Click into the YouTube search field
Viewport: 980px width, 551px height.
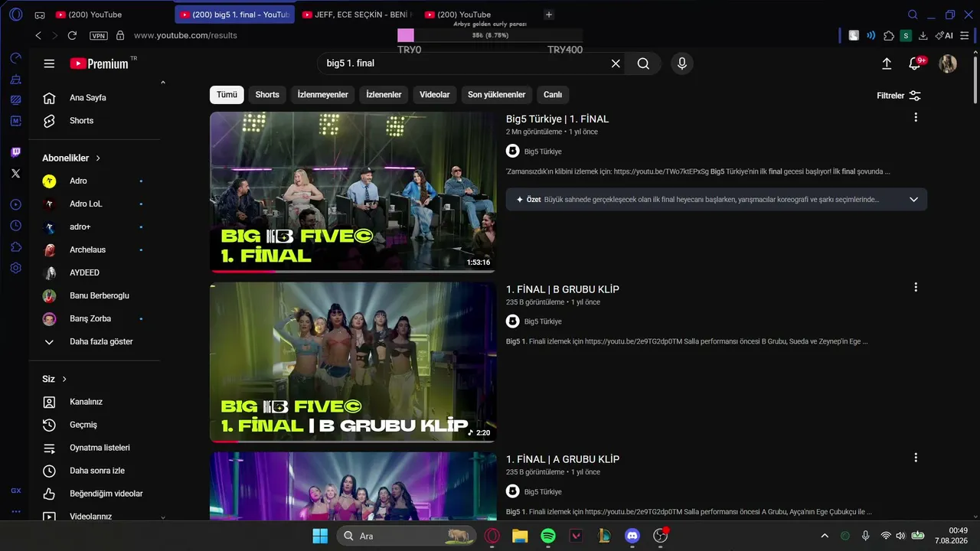463,64
